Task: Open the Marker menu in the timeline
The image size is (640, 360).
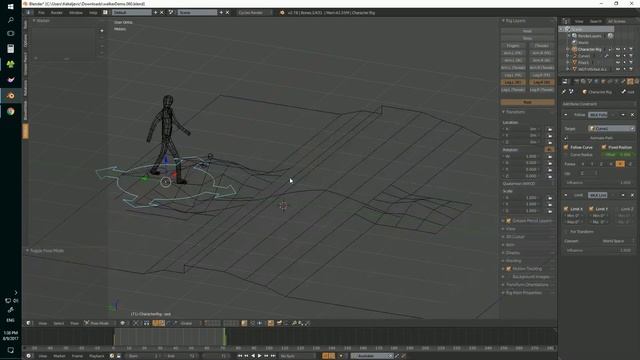Action: [59, 356]
